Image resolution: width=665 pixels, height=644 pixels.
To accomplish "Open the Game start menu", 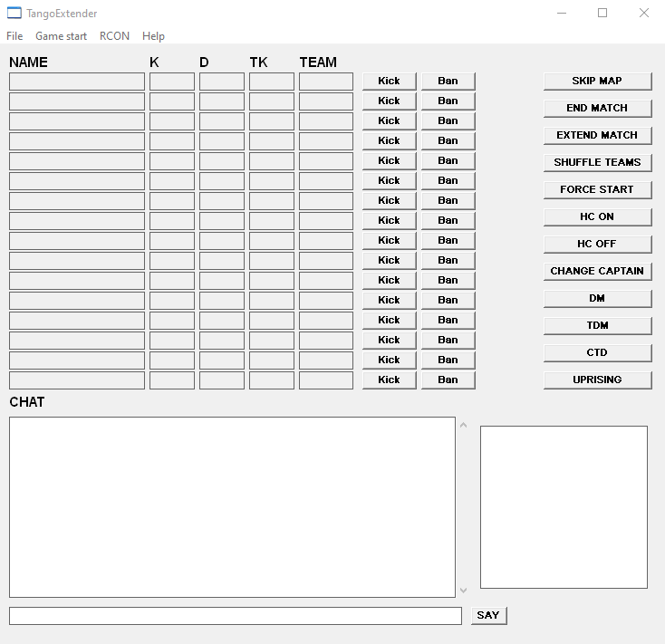I will pyautogui.click(x=61, y=36).
